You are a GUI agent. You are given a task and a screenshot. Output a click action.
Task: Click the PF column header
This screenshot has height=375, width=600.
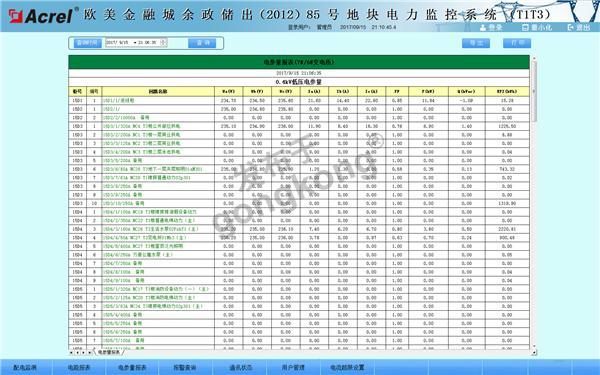tap(397, 91)
